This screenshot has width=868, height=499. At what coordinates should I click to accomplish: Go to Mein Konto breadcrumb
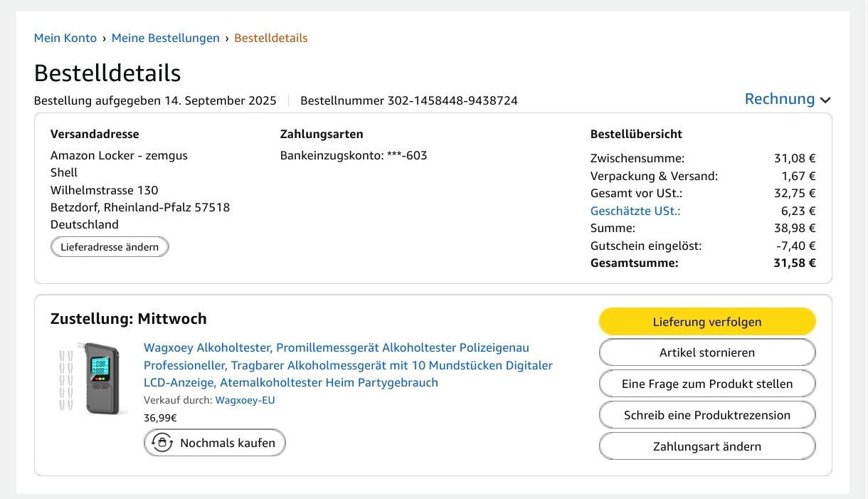tap(65, 38)
